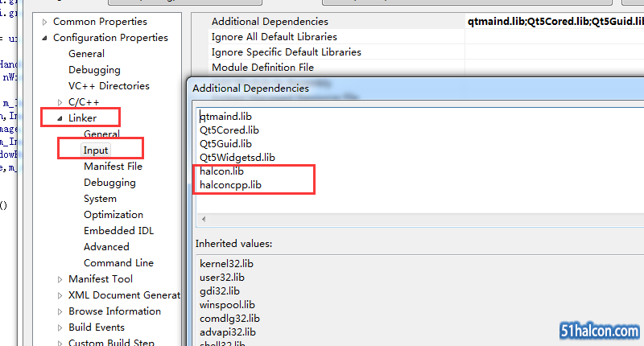
Task: Expand the Browse Information node
Action: click(60, 311)
